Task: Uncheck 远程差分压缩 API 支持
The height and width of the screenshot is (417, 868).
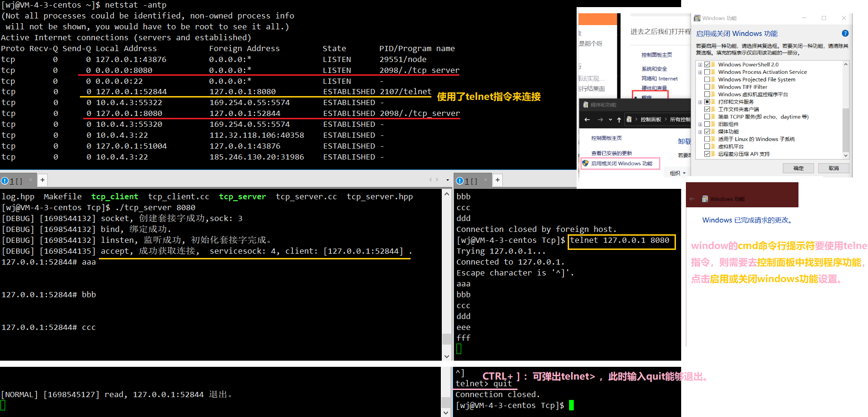Action: click(707, 154)
